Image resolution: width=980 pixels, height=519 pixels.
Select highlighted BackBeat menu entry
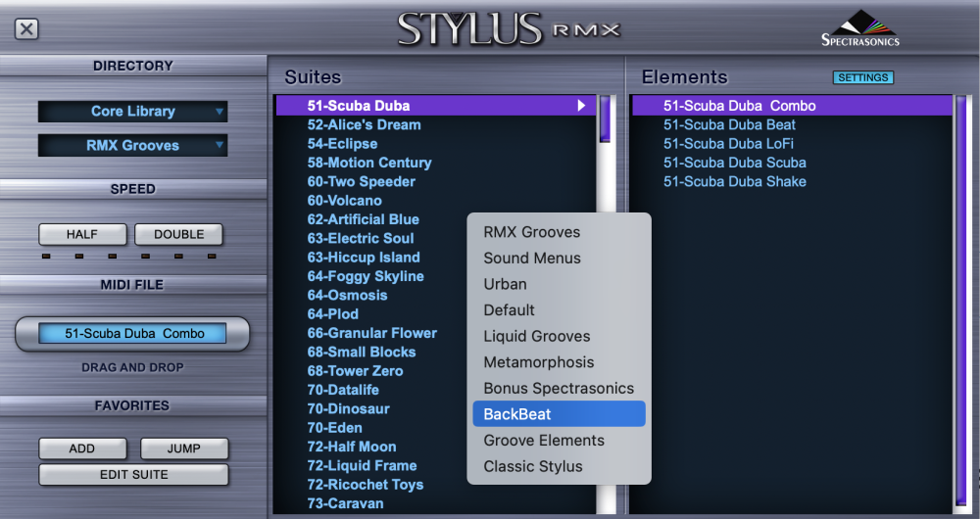[559, 414]
